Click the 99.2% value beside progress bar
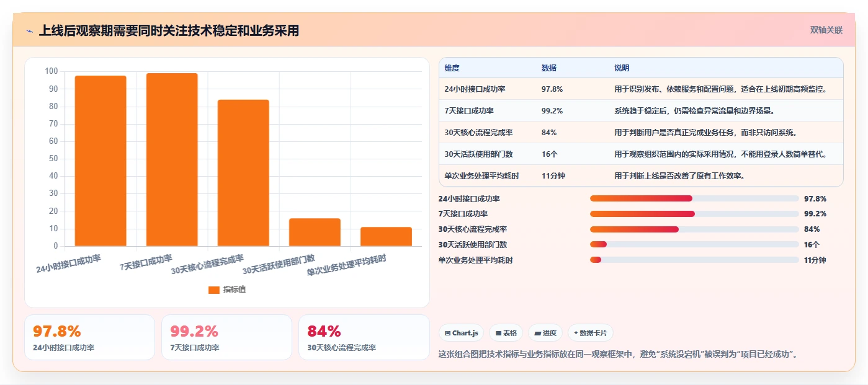This screenshot has width=868, height=385. coord(815,214)
